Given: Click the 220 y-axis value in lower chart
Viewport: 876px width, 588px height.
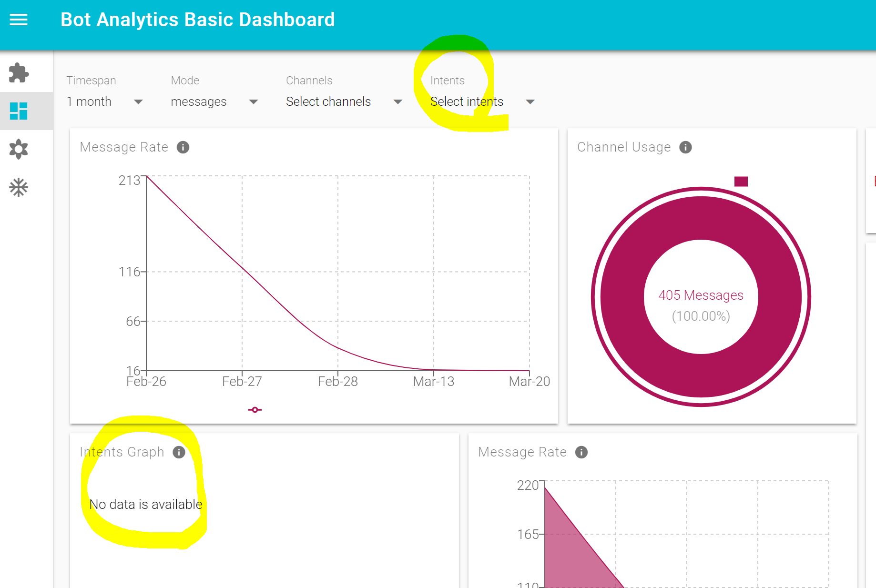Looking at the screenshot, I should (528, 486).
